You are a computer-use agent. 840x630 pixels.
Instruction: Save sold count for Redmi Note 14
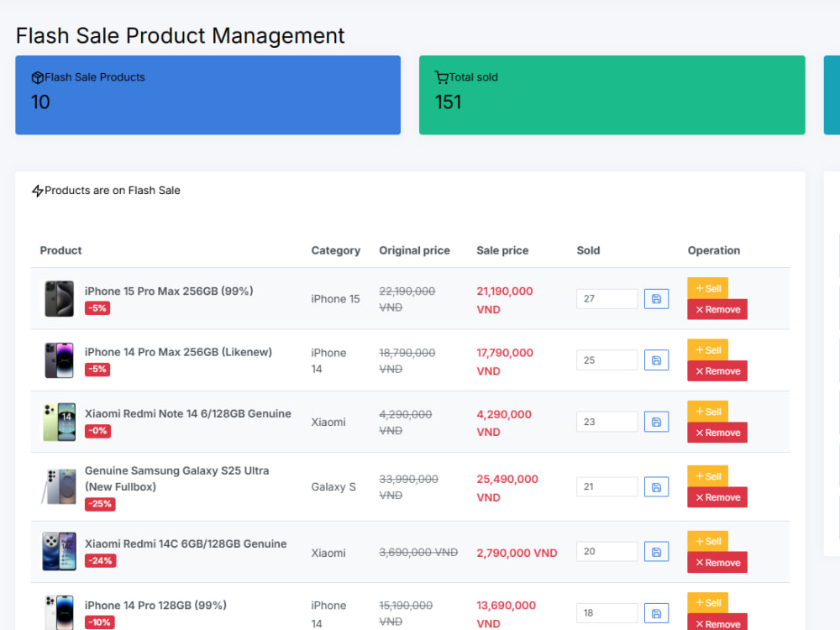[x=656, y=423]
